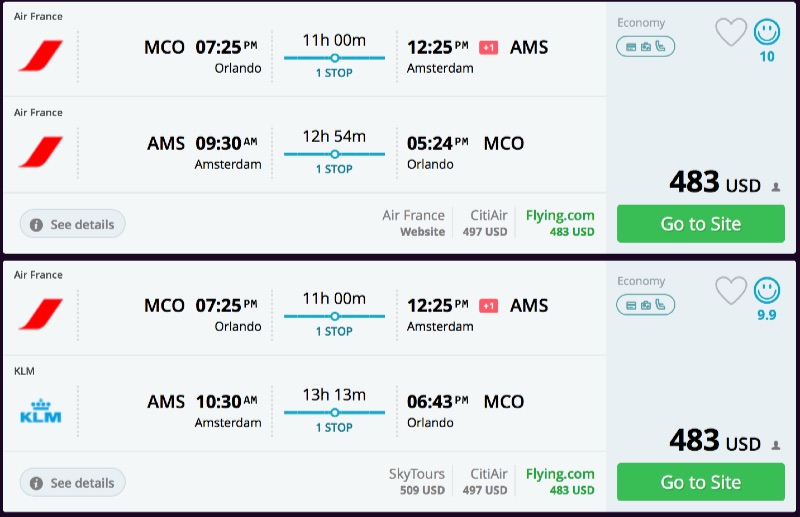
Task: Click the first result's top Air France logo
Action: (40, 56)
